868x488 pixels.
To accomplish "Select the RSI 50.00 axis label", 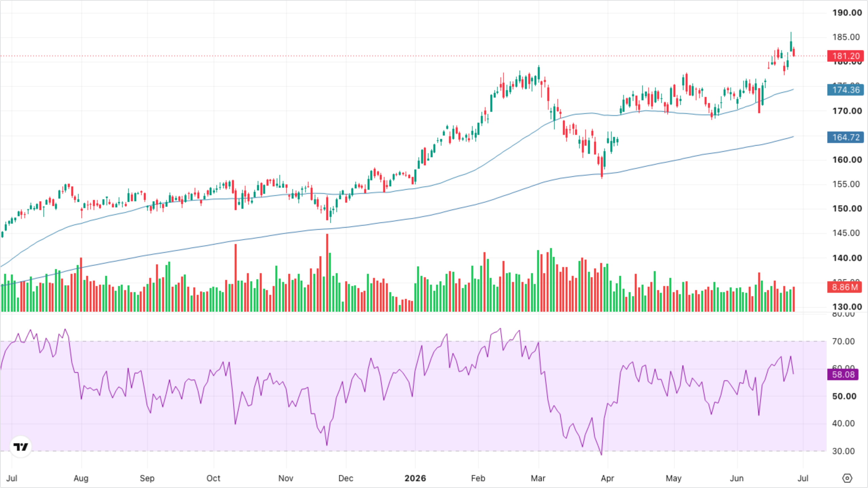I will (x=844, y=396).
